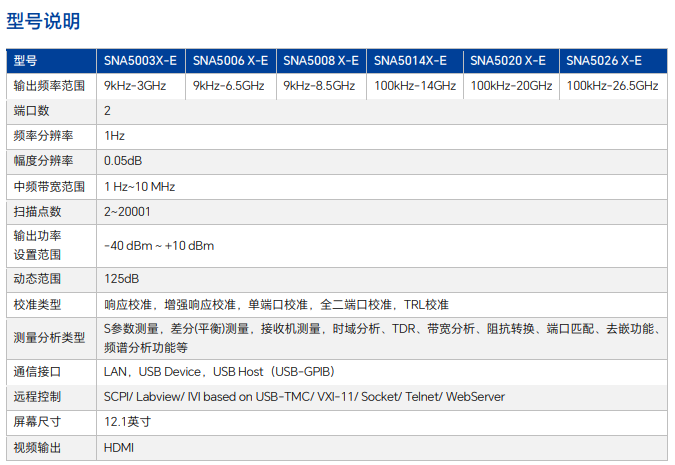
Task: Select the 100kHz~26.5GHz frequency range cell
Action: [612, 86]
